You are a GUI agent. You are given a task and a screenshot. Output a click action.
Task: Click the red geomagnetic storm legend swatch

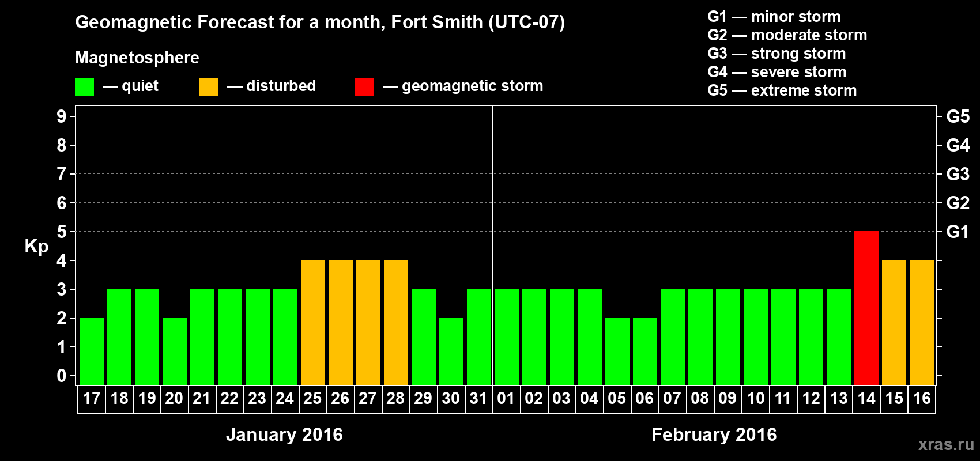pos(364,87)
